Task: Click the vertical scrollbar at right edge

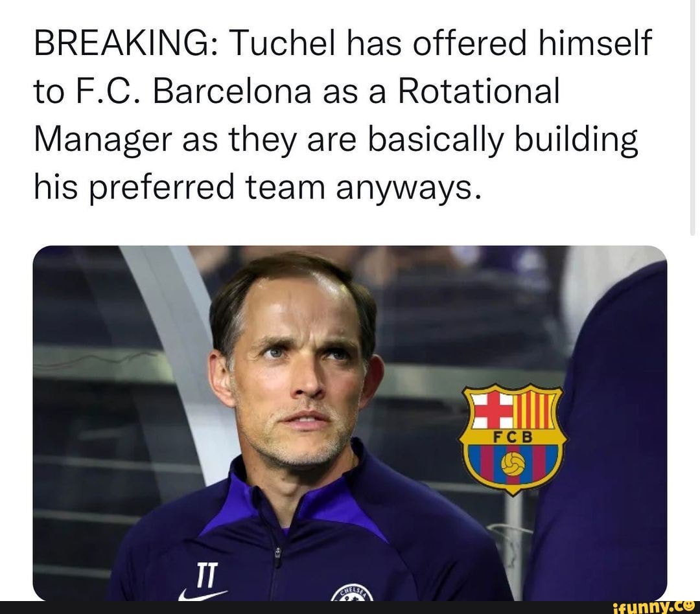Action: point(693,116)
